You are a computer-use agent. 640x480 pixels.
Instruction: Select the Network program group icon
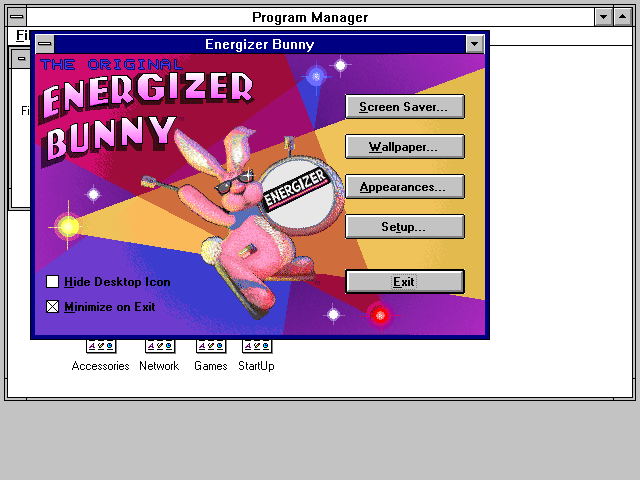click(160, 346)
